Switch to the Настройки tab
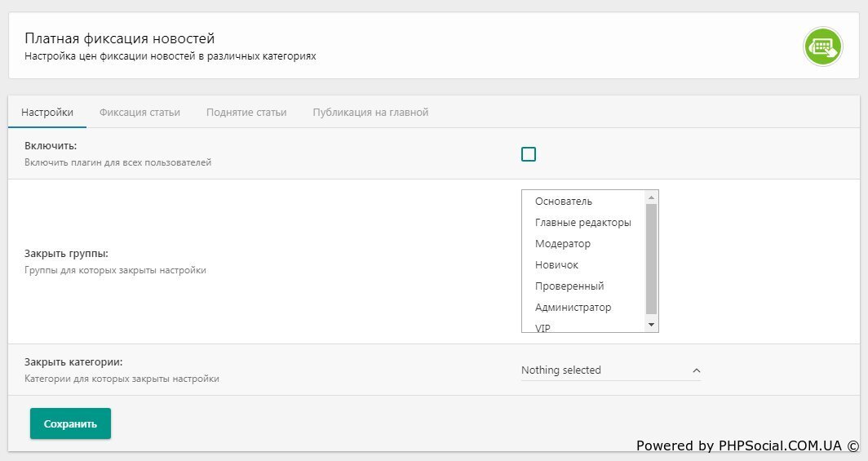This screenshot has width=868, height=461. coord(47,113)
